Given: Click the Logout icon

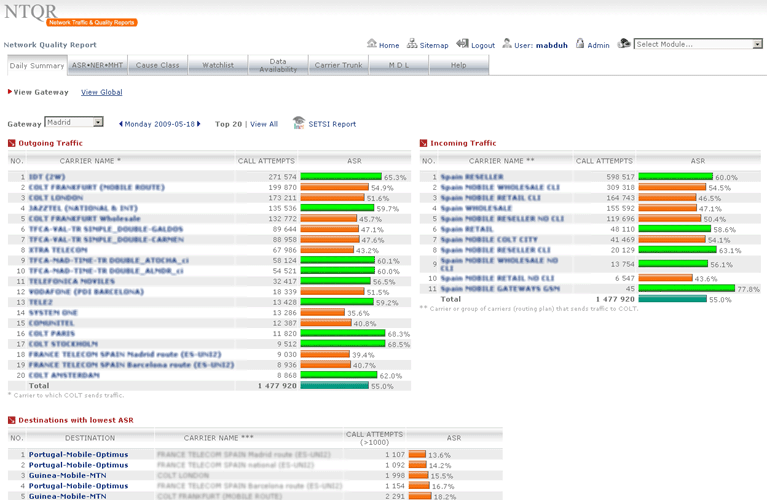Looking at the screenshot, I should pyautogui.click(x=462, y=44).
